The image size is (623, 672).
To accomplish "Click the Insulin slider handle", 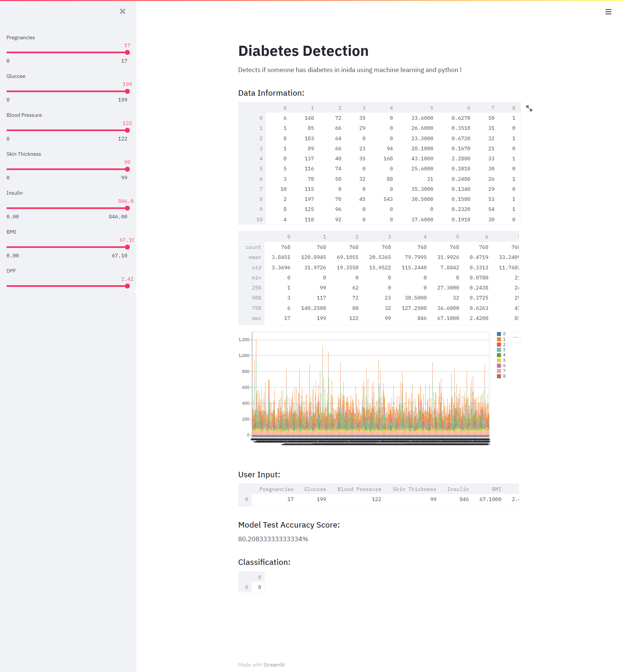I will (127, 208).
